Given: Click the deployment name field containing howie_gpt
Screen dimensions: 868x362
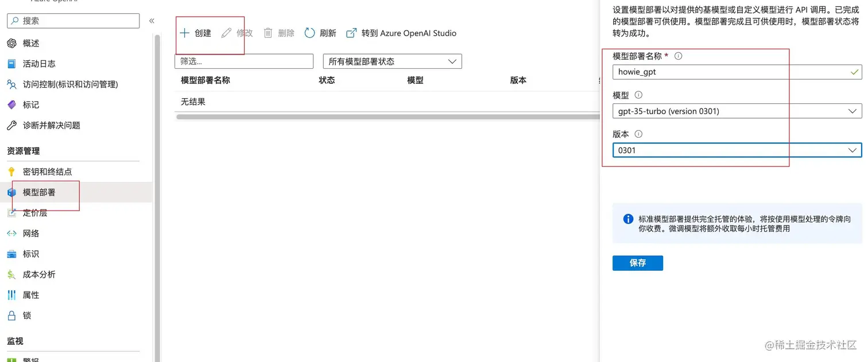Looking at the screenshot, I should pyautogui.click(x=737, y=72).
